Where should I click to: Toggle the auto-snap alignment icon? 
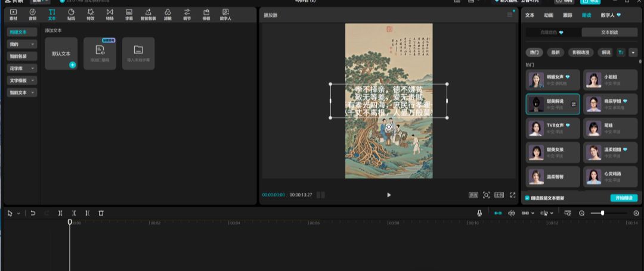[x=512, y=213]
